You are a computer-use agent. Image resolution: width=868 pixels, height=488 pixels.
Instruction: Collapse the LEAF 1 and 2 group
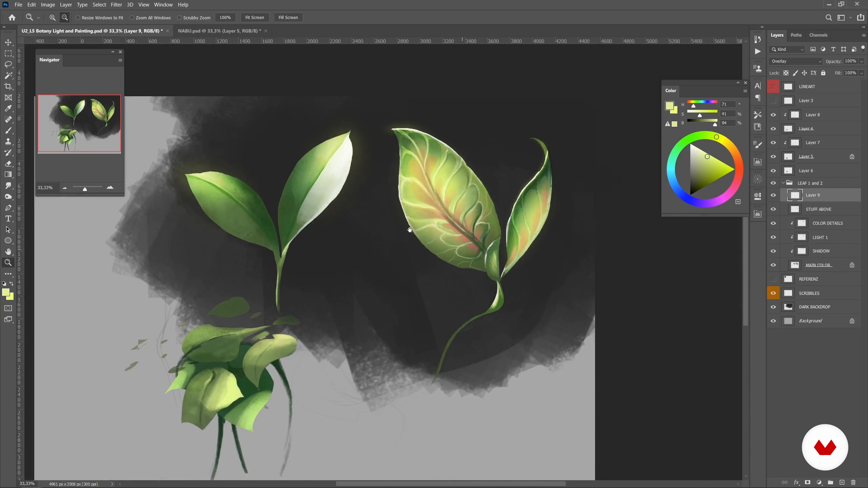pos(783,183)
